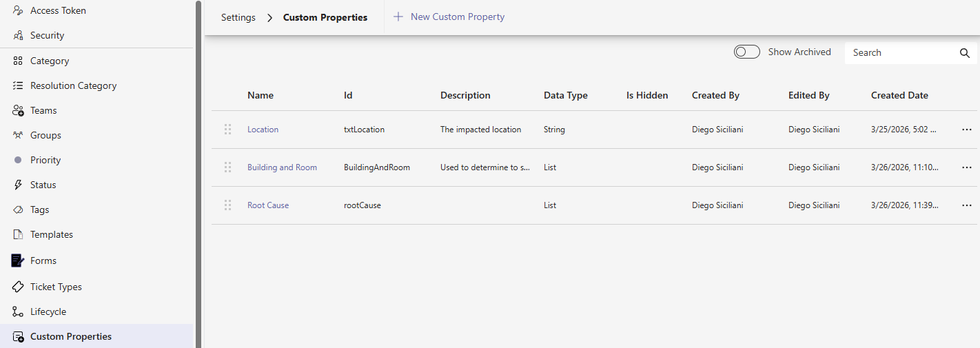Click the search magnifier icon
The height and width of the screenshot is (348, 980).
(964, 53)
